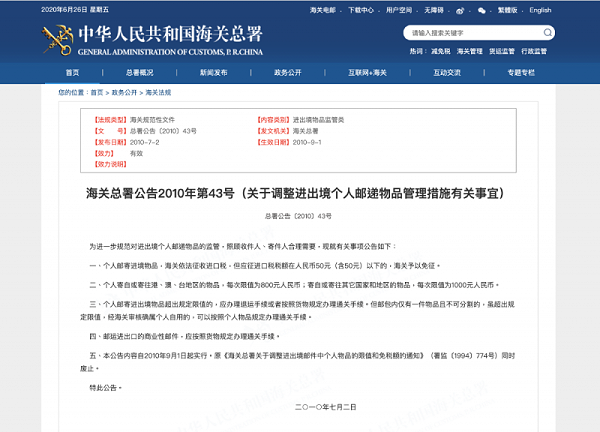Open the 新闻发布 navigation tab
Screen dimensions: 600x432
(x=214, y=73)
